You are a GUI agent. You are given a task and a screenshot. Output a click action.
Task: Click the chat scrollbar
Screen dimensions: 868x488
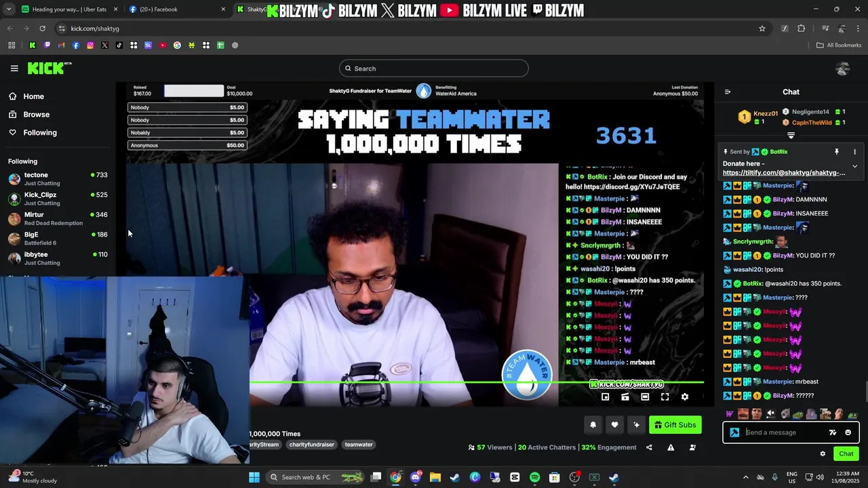click(x=865, y=392)
